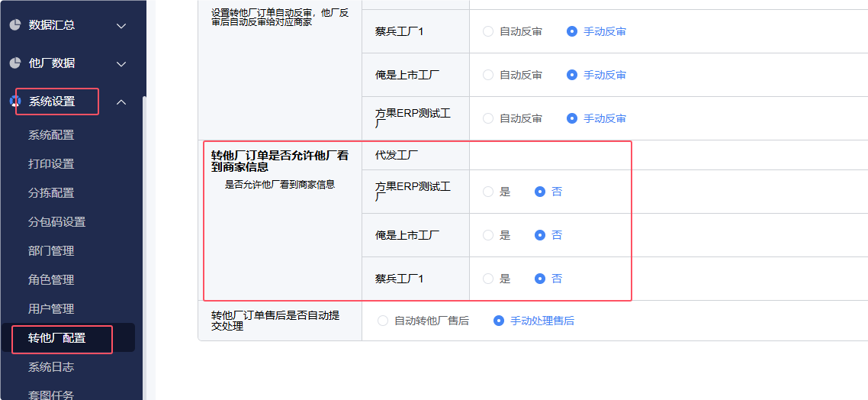Viewport: 868px width, 400px height.
Task: Open the 数据汇总 menu
Action: [x=51, y=25]
